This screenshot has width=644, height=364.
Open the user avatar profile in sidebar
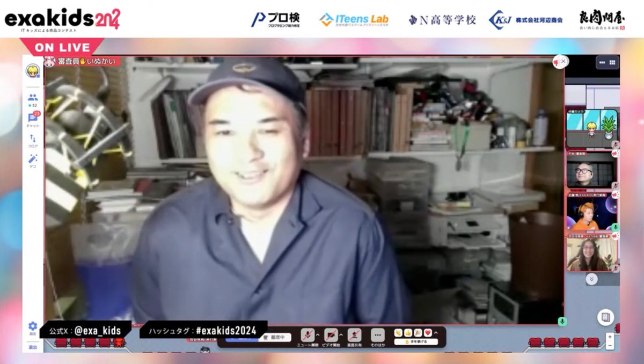point(33,71)
